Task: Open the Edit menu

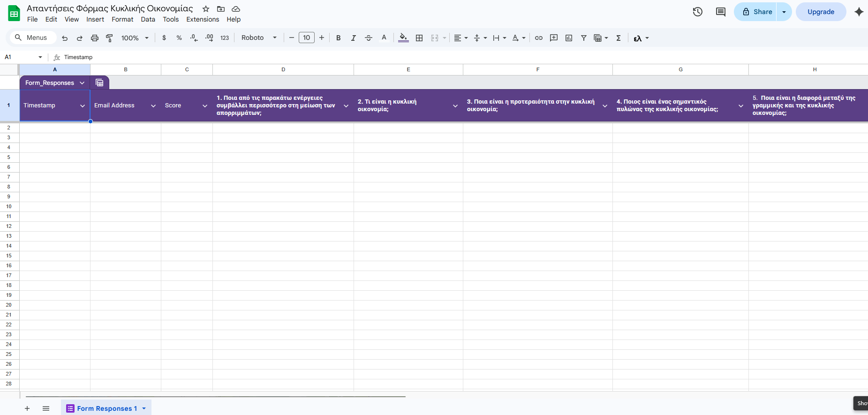Action: (x=51, y=19)
